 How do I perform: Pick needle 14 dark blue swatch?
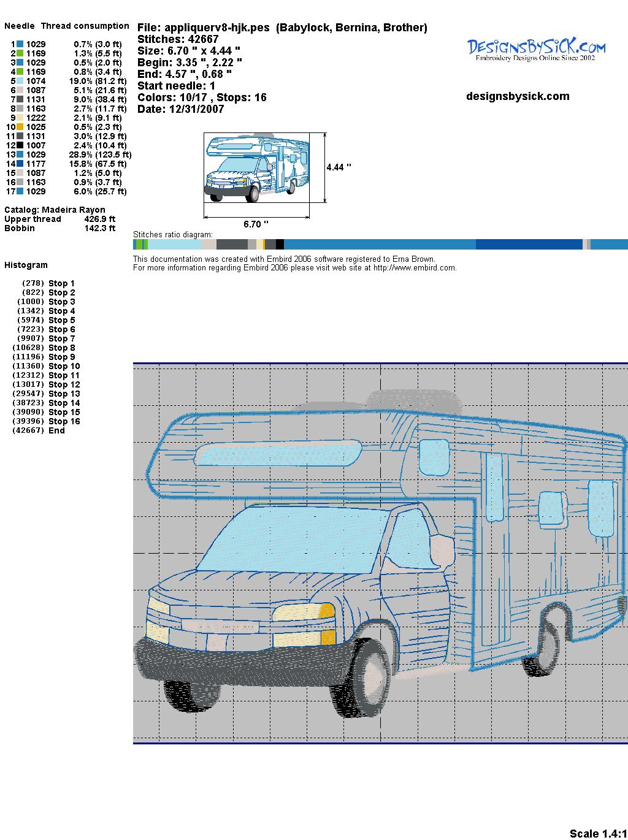tap(20, 164)
